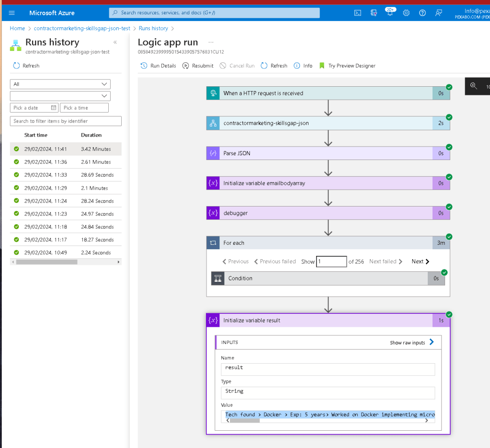Select the run started 29/02/2024, 11:41
The height and width of the screenshot is (448, 490).
(66, 149)
